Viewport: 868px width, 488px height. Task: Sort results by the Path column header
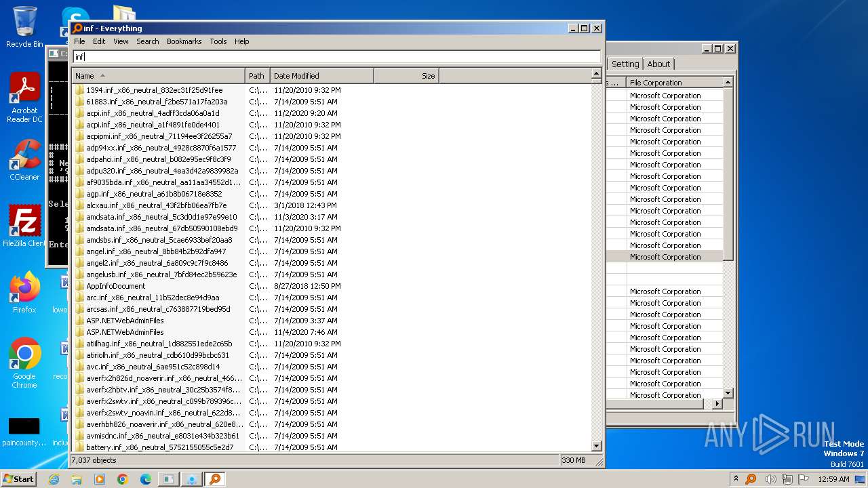click(x=258, y=76)
